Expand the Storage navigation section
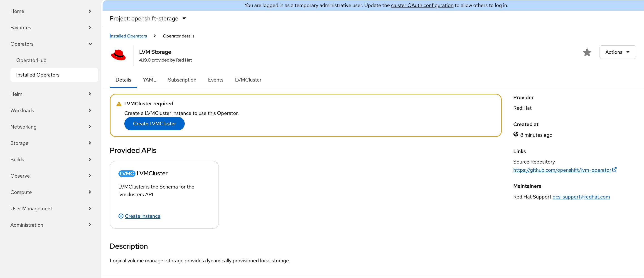 (51, 143)
